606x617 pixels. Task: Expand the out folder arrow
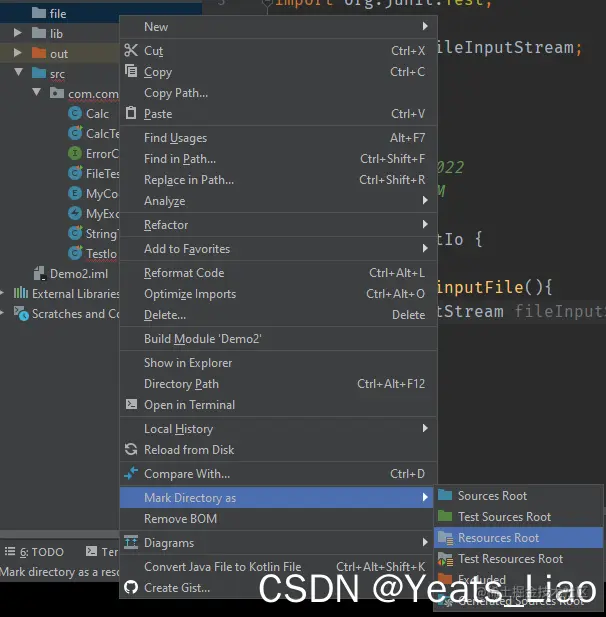point(18,52)
